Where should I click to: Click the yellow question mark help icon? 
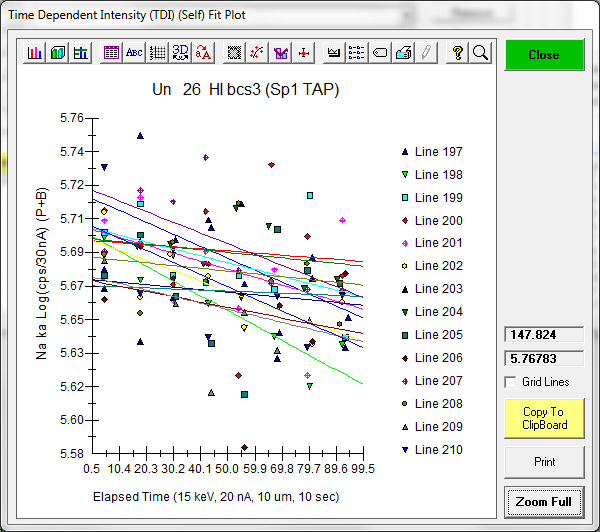[x=458, y=53]
